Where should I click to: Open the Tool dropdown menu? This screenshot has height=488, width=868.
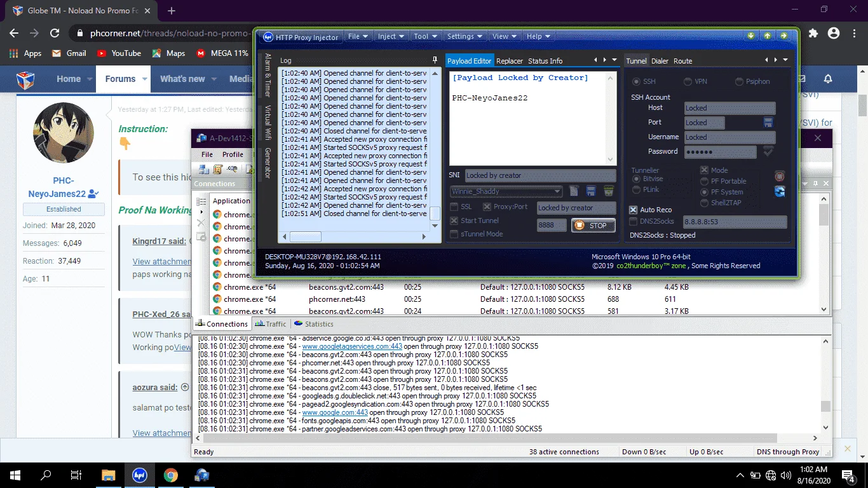point(424,37)
